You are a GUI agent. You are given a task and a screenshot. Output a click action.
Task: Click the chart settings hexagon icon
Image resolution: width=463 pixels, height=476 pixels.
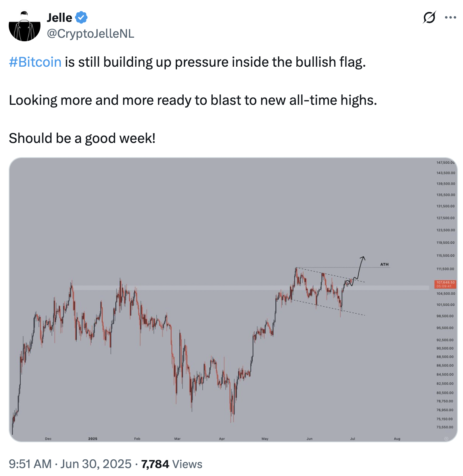(x=446, y=438)
